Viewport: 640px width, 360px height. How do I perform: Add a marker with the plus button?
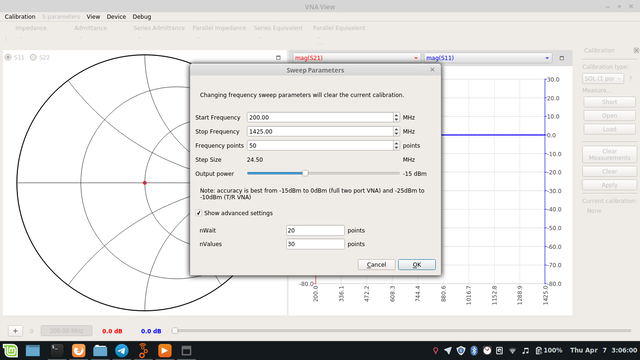(15, 331)
